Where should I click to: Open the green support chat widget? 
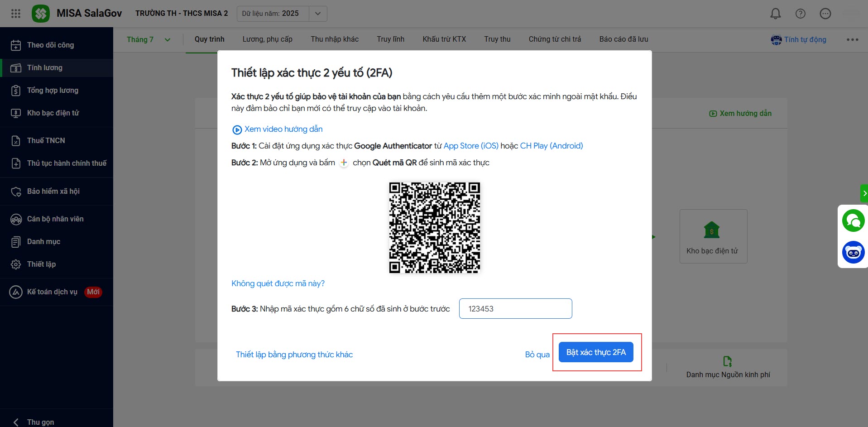(x=853, y=221)
